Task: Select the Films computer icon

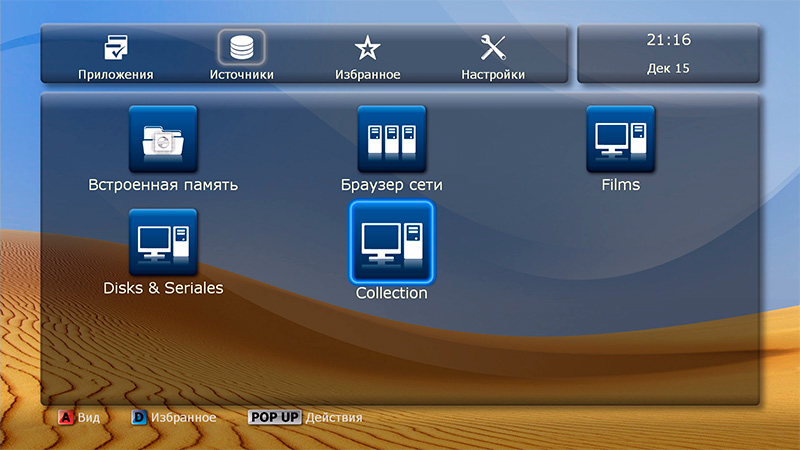Action: (620, 139)
